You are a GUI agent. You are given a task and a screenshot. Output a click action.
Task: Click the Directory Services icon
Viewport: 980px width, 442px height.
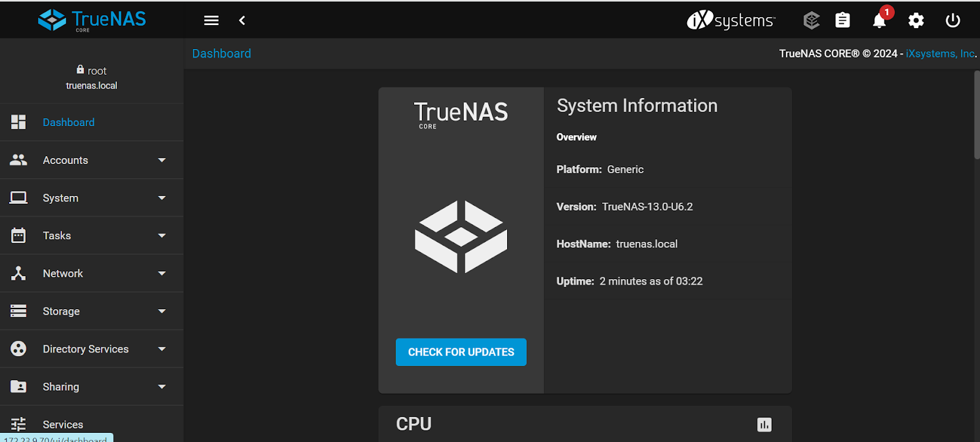tap(18, 349)
